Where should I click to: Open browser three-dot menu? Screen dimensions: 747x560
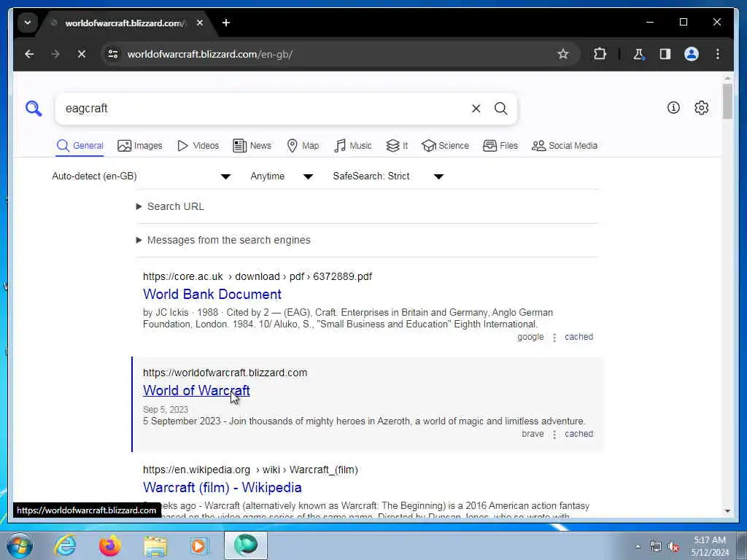click(x=718, y=54)
